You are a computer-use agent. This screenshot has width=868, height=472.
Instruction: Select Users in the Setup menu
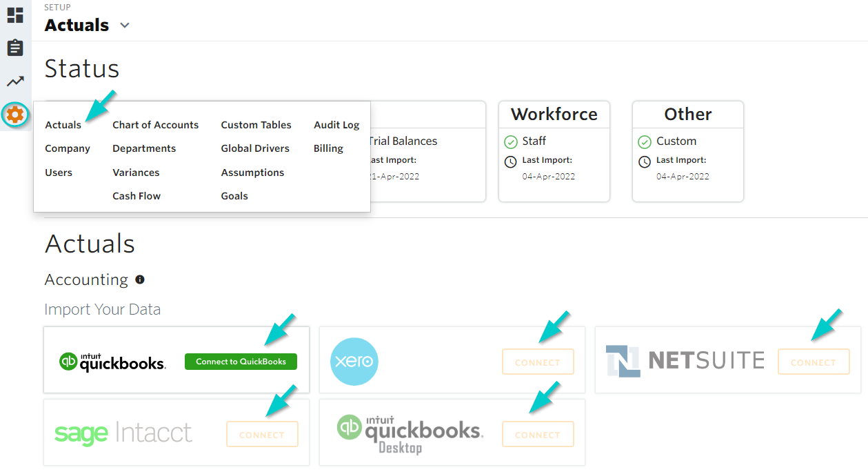tap(59, 173)
